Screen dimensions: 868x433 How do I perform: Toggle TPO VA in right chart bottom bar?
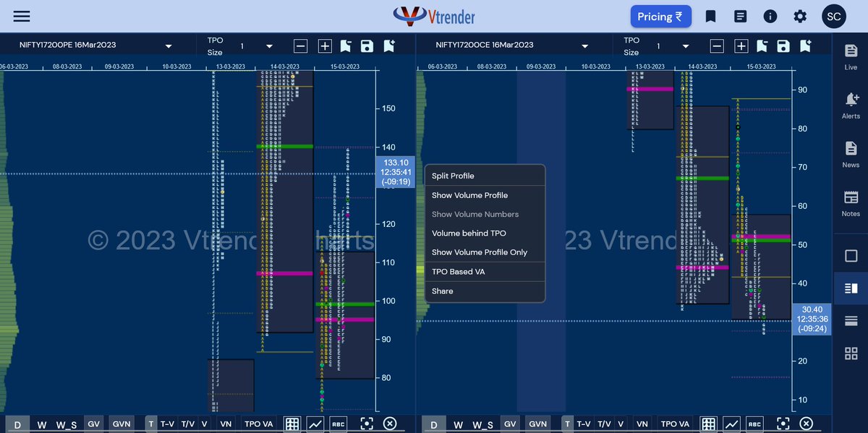(x=674, y=424)
